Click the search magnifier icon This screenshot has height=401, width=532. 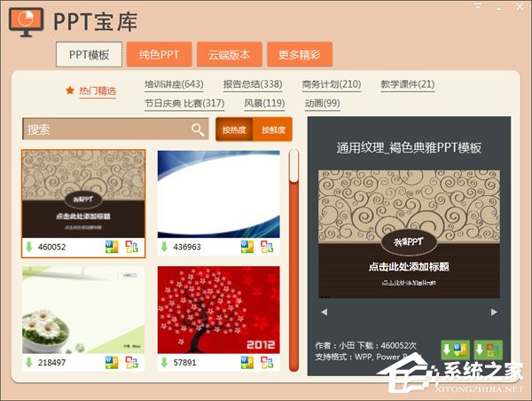coord(198,130)
